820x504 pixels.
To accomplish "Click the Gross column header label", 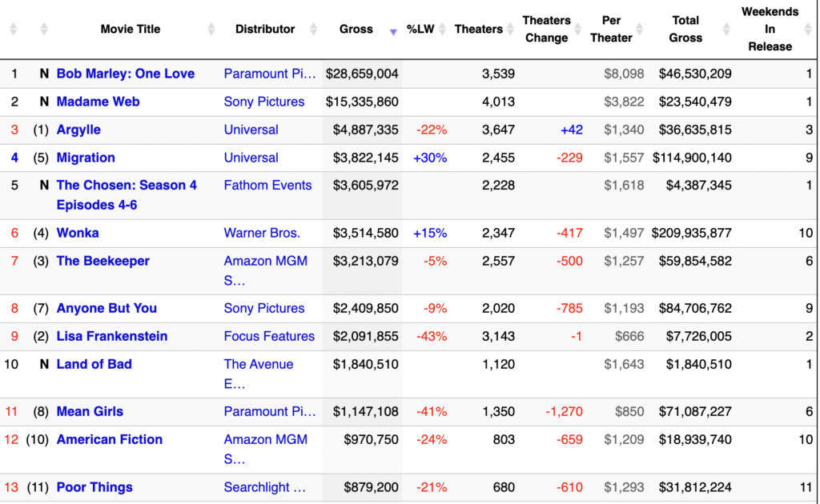I will coord(356,30).
